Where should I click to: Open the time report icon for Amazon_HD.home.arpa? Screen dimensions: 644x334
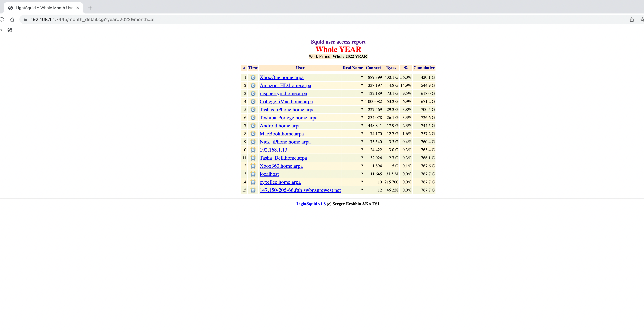[x=253, y=85]
